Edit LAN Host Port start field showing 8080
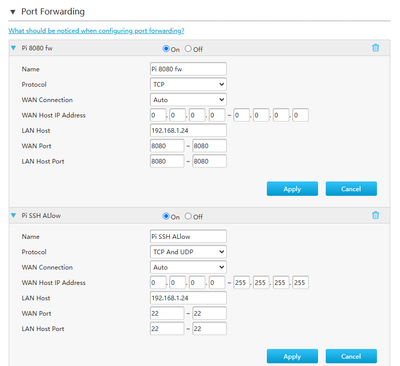 pos(167,161)
